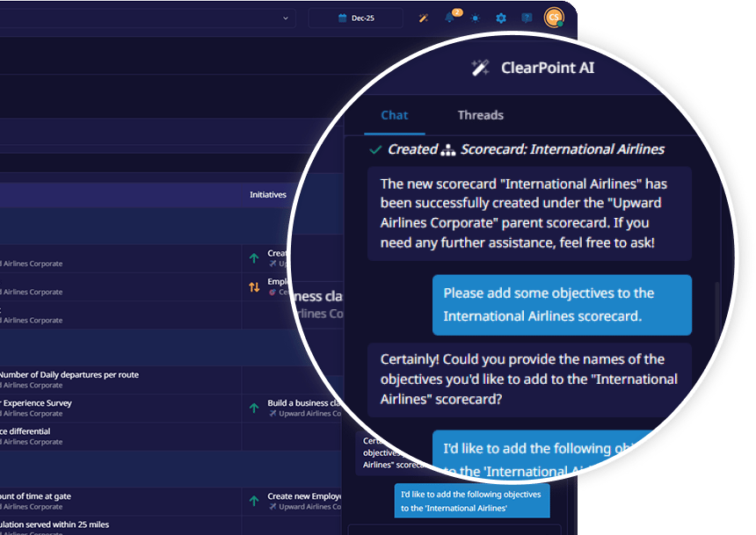Open 'Build a business cla' initiative
Viewport: 756px width, 535px height.
(x=304, y=403)
